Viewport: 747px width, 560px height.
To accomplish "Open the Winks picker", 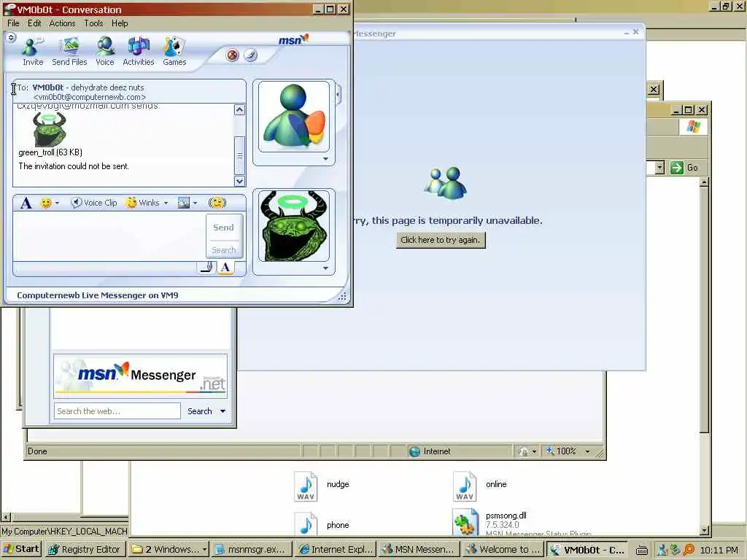I will [143, 203].
